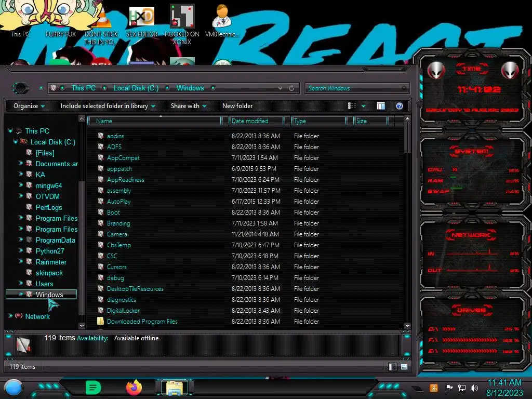The image size is (532, 399).
Task: Select File Explorer taskbar button
Action: click(175, 388)
